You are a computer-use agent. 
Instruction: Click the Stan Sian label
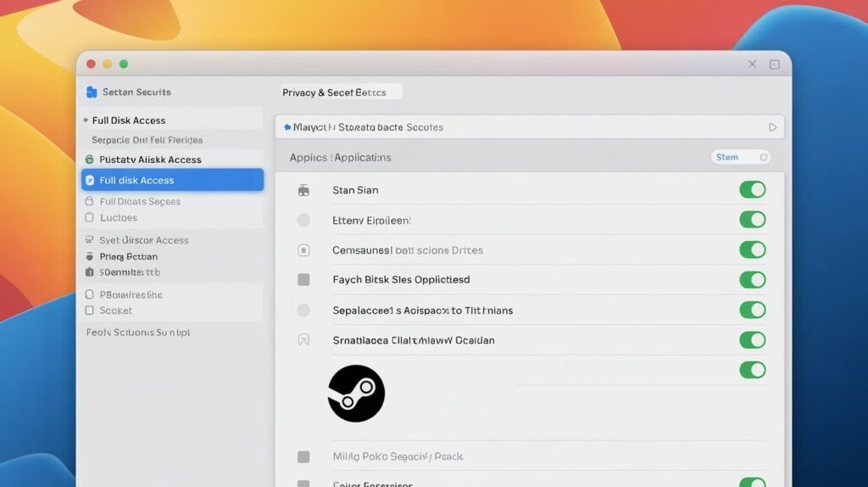click(355, 190)
